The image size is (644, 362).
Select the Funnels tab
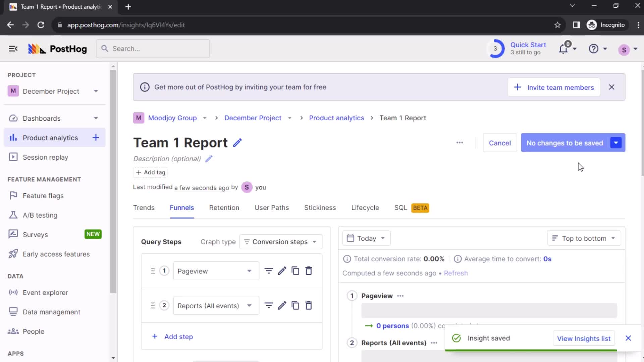click(x=182, y=208)
